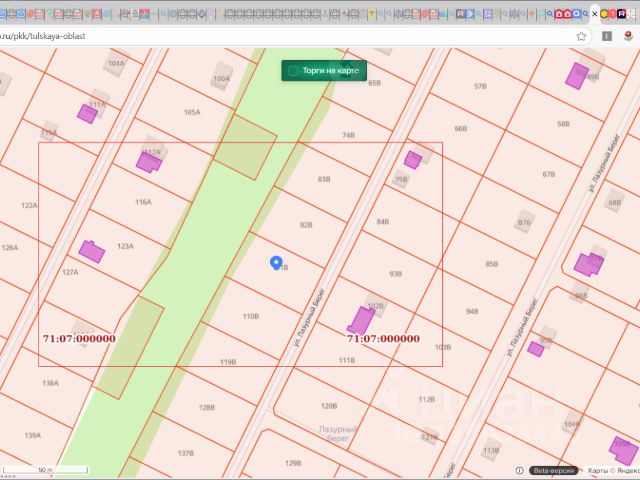Viewport: 640px width, 480px height.
Task: Switch to the dark navy R tab
Action: [622, 14]
